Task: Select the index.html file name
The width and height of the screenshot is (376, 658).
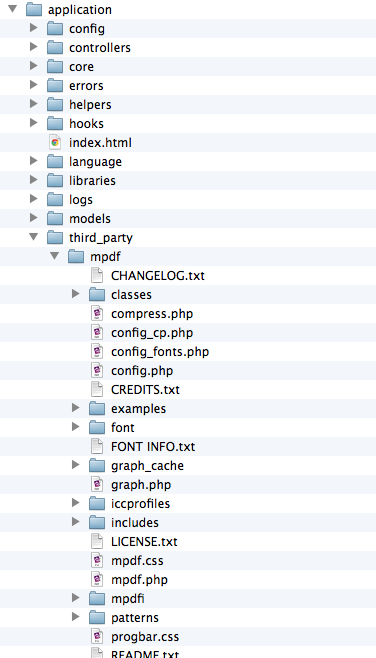Action: point(100,143)
